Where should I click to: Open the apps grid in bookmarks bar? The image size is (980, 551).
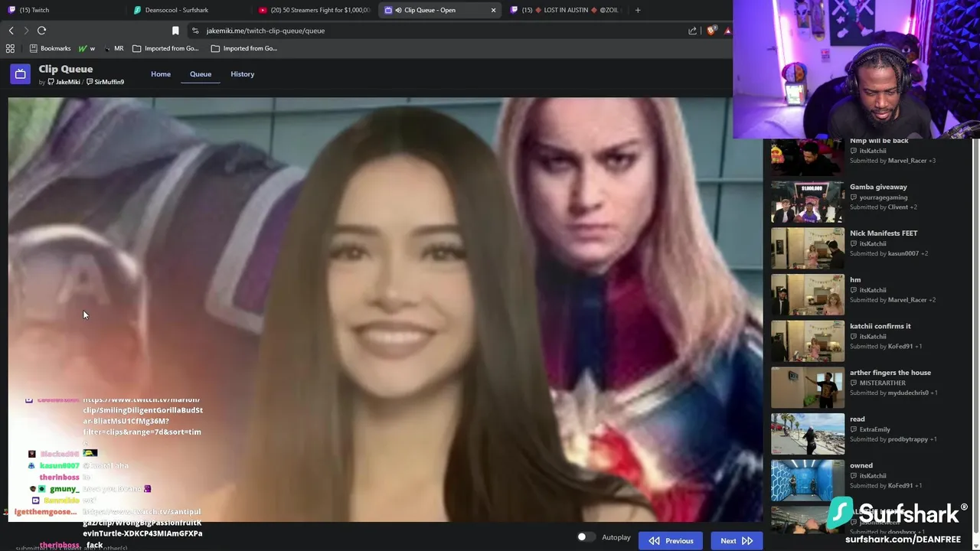point(10,48)
